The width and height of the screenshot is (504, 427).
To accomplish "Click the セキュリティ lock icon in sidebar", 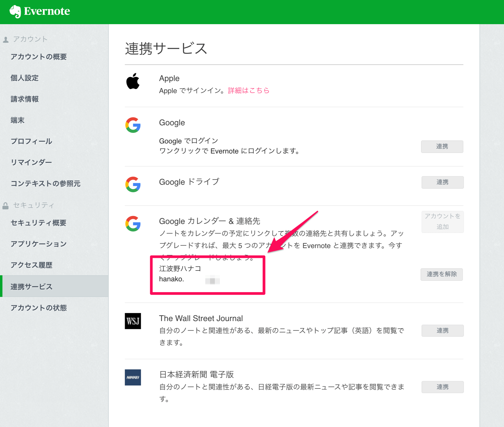I will tap(6, 206).
